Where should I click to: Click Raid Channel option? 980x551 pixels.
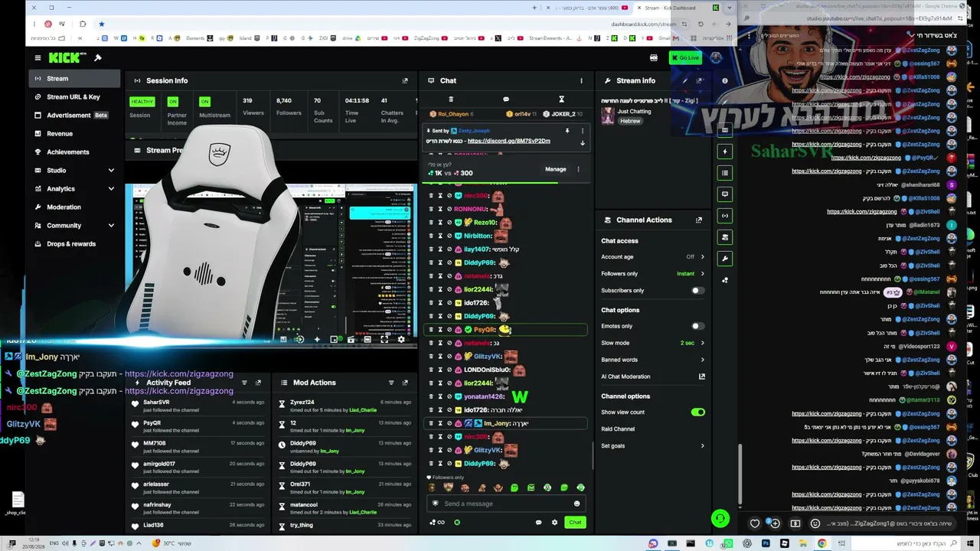618,429
